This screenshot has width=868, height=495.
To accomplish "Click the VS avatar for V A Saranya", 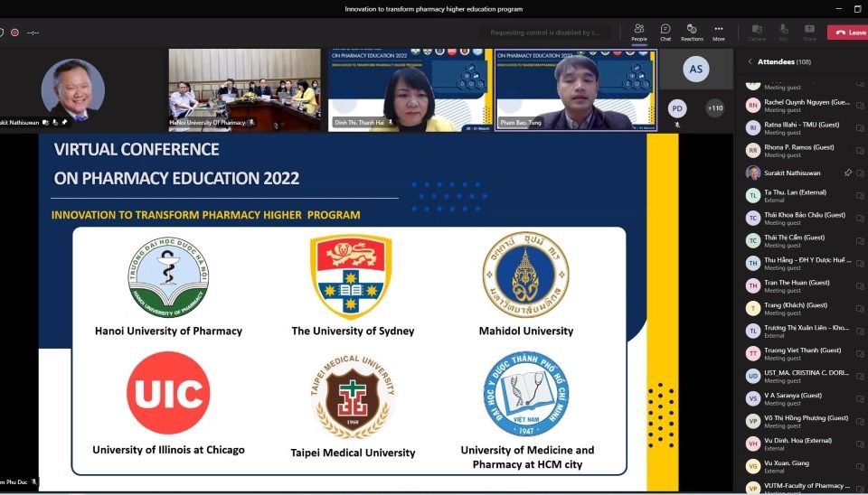I will coord(753,398).
